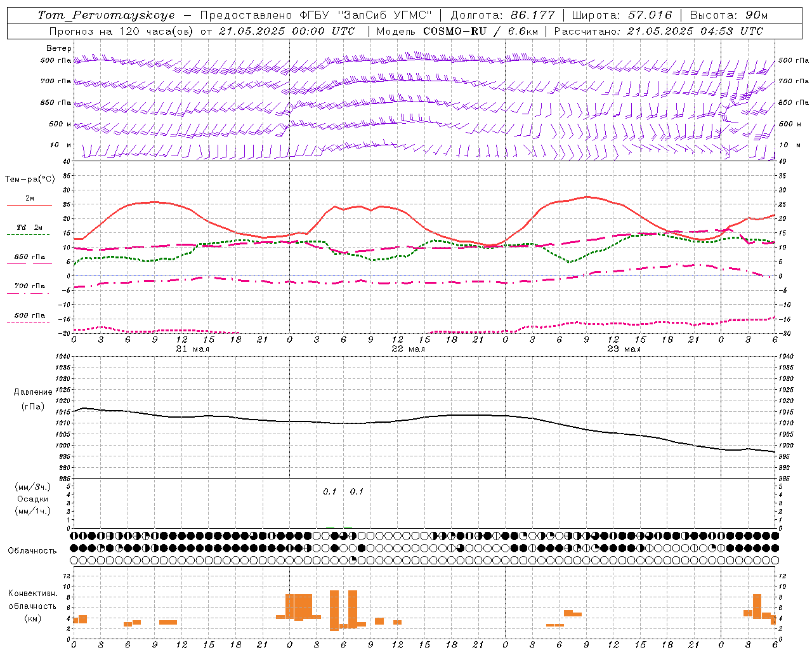812x650 pixels.
Task: Select the Высота: 90м header text
Action: 729,15
